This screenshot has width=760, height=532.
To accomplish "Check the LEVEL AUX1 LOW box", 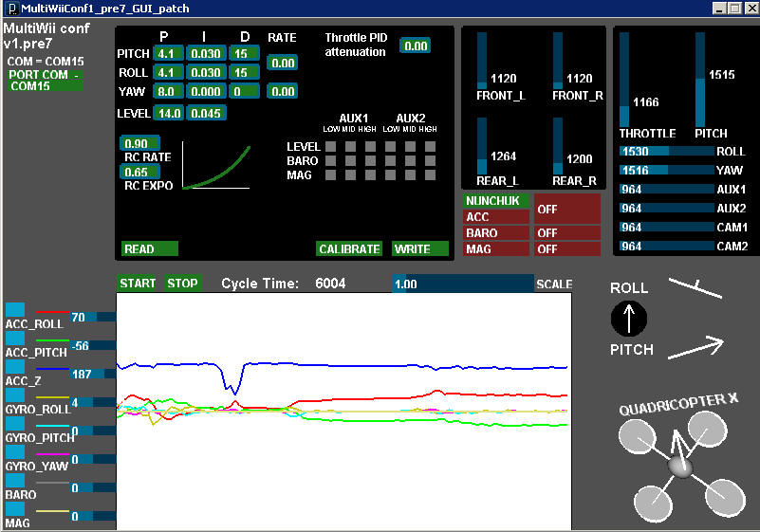I will coord(330,146).
